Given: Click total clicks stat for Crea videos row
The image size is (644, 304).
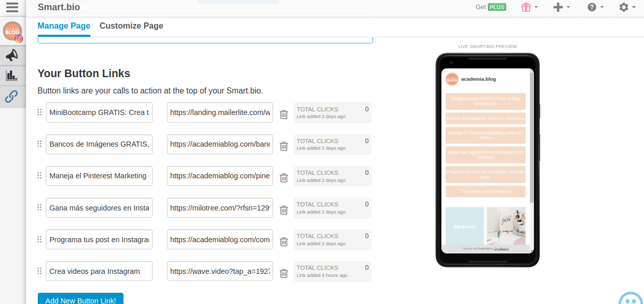Looking at the screenshot, I should click(333, 271).
